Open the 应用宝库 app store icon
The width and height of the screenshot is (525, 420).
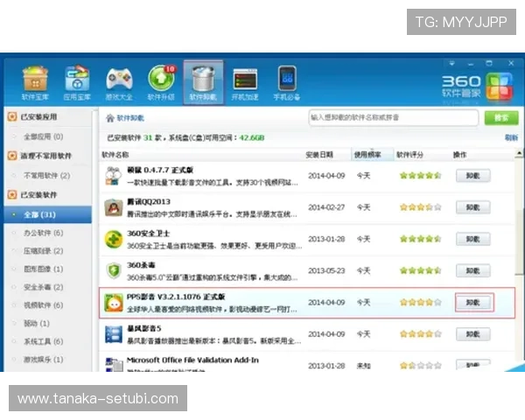click(77, 83)
